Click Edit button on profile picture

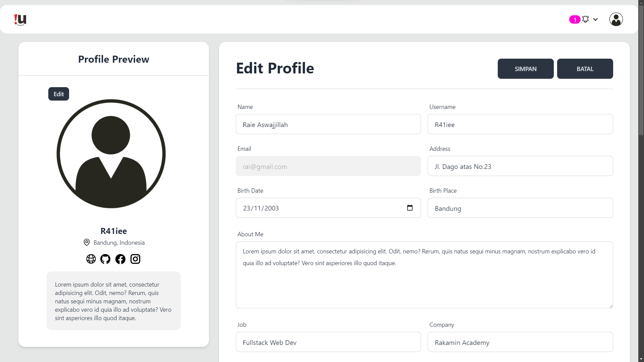(x=59, y=94)
